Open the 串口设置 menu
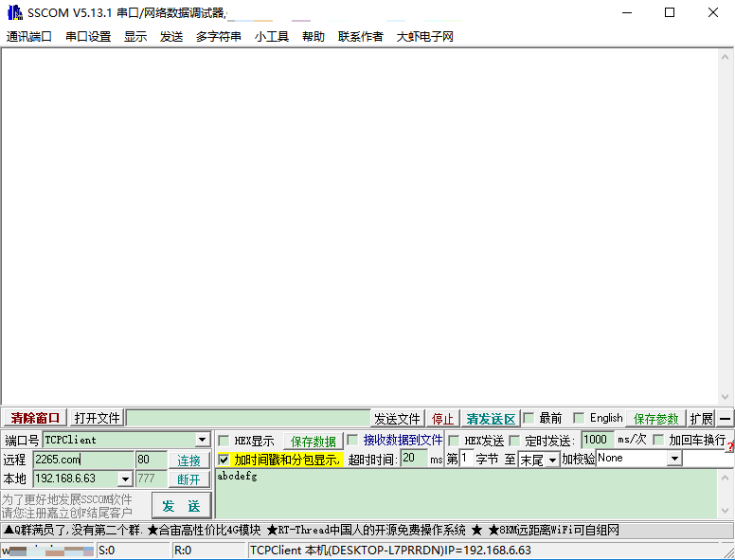Viewport: 735px width, 560px height. (x=88, y=37)
